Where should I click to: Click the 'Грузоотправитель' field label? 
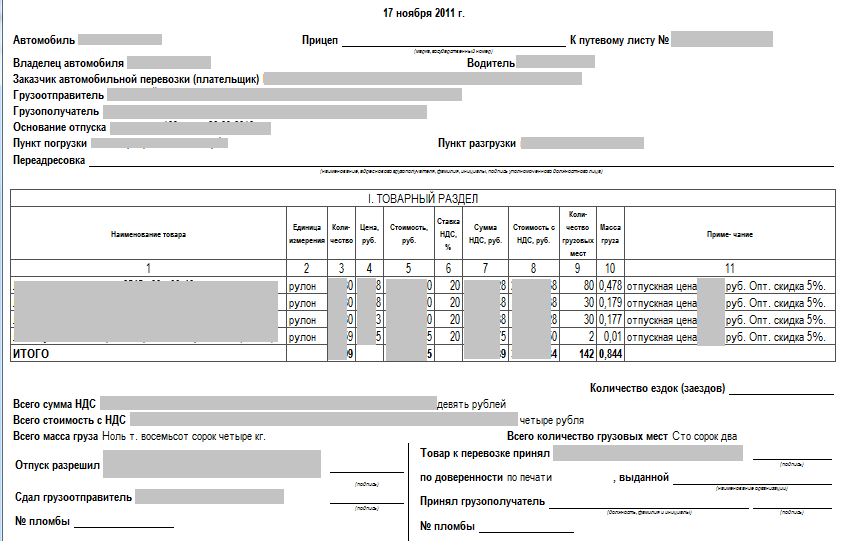point(59,95)
